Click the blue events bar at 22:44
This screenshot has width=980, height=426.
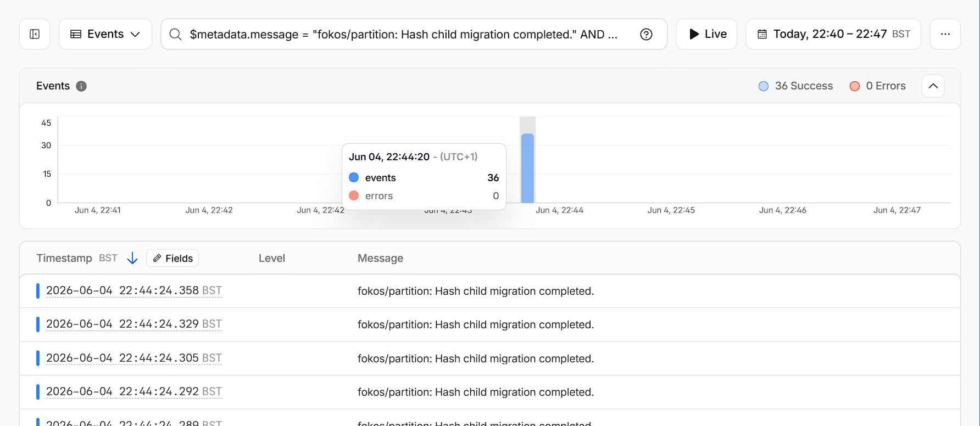(x=527, y=168)
